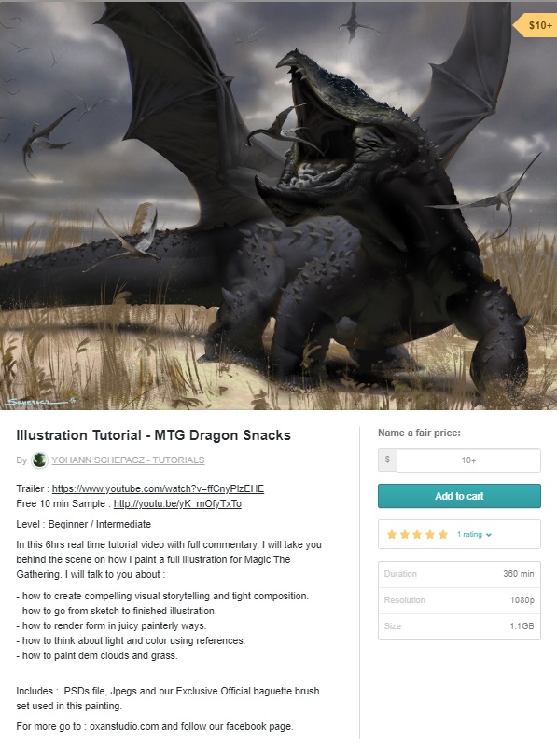
Task: Click the Duration 360 min row
Action: (459, 574)
